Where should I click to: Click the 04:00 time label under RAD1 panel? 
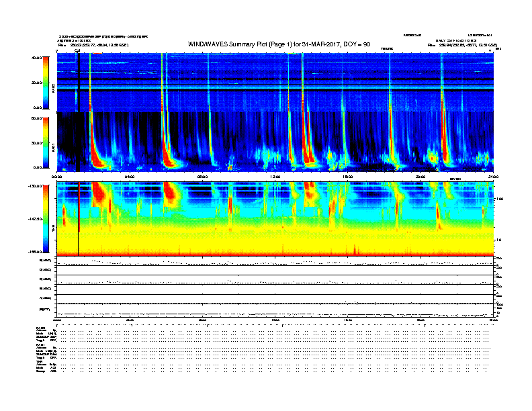(x=130, y=177)
